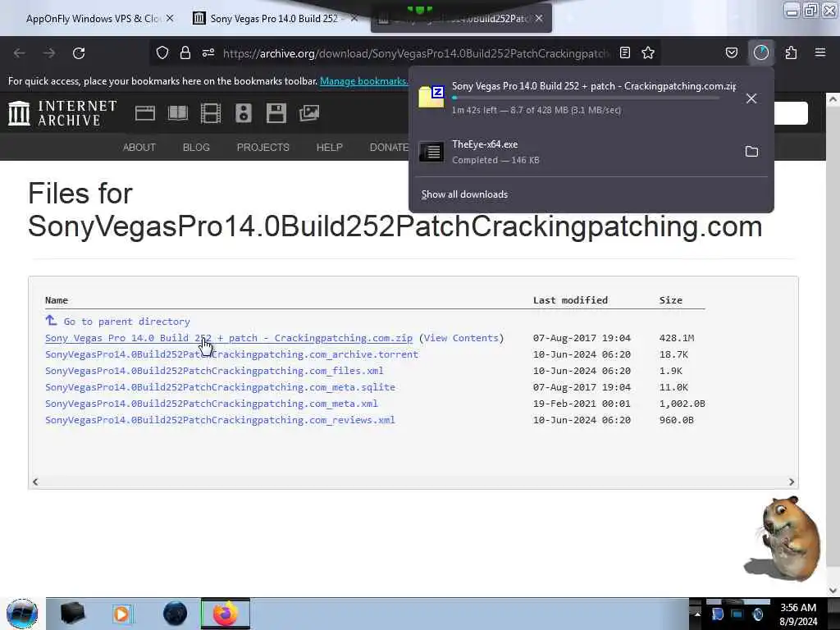Click the 19-Feb-2021 00:01 date cell
840x630 pixels.
coord(582,404)
